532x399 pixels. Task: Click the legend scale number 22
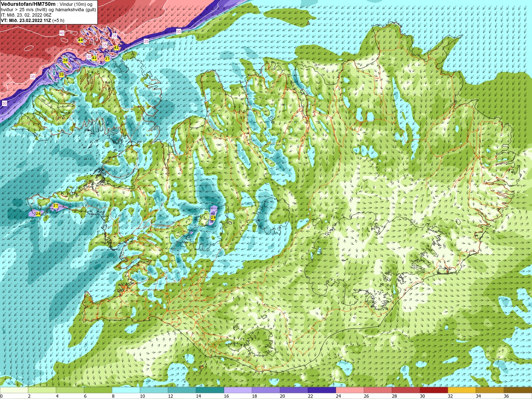coord(310,396)
